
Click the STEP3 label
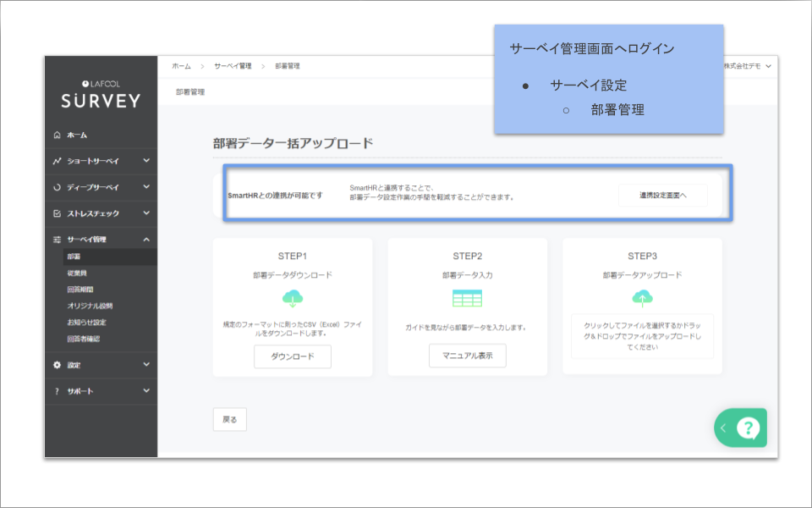[x=643, y=256]
